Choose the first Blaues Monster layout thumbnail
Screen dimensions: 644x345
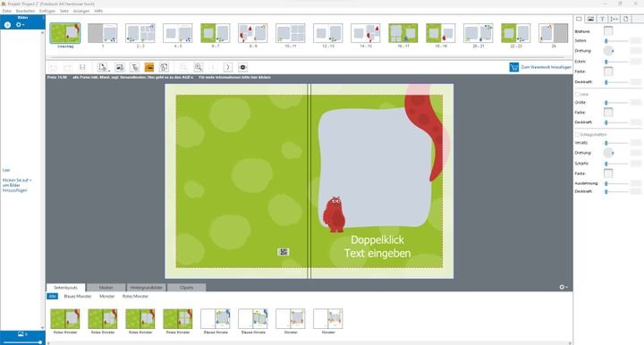tap(216, 319)
